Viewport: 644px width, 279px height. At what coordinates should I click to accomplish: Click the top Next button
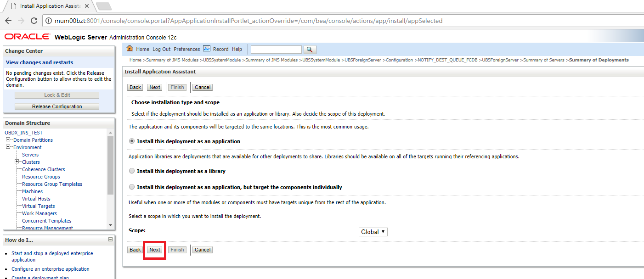(155, 87)
